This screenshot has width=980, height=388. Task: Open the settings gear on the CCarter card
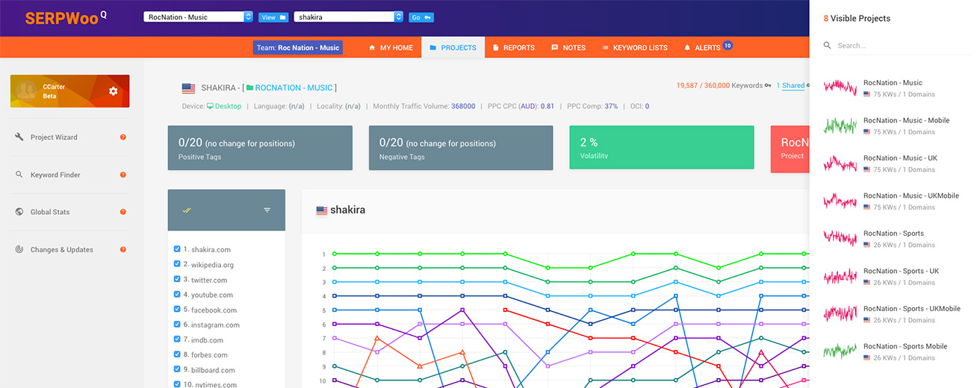coord(113,91)
